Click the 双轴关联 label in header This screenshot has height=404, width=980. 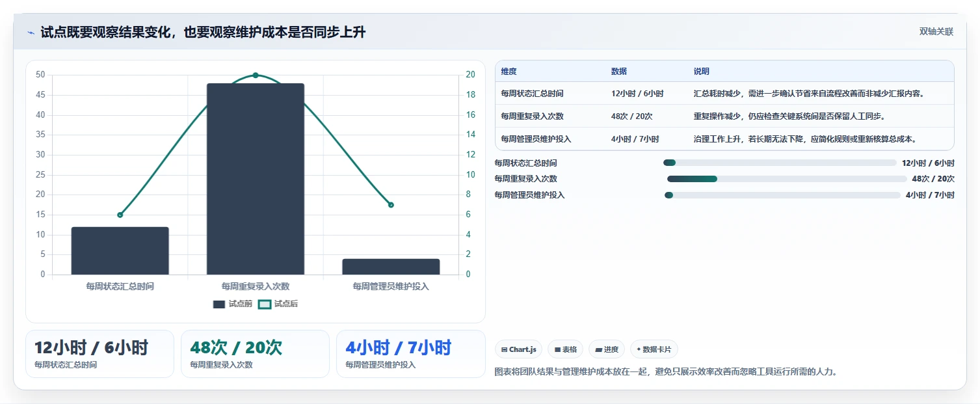pyautogui.click(x=936, y=32)
